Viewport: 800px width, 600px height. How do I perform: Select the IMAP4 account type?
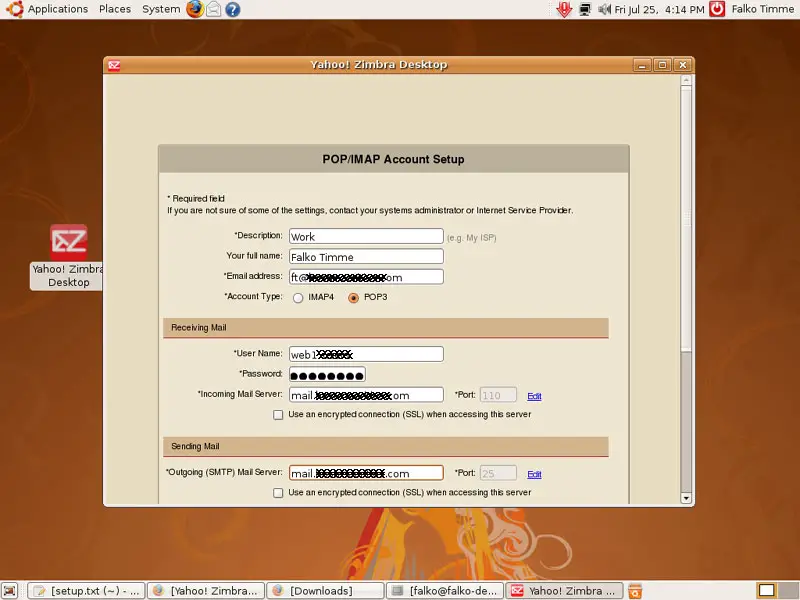click(298, 298)
